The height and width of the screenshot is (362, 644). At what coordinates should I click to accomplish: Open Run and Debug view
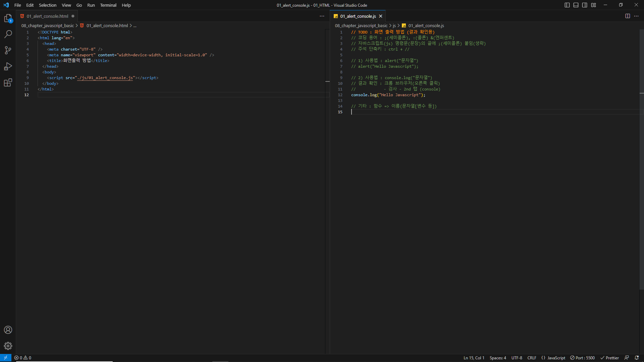(x=8, y=66)
